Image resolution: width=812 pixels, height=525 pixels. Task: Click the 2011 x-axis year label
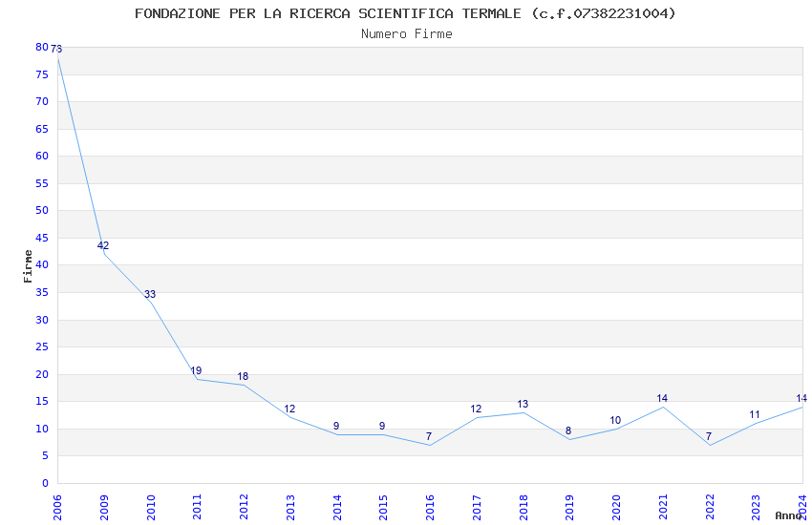coord(197,507)
